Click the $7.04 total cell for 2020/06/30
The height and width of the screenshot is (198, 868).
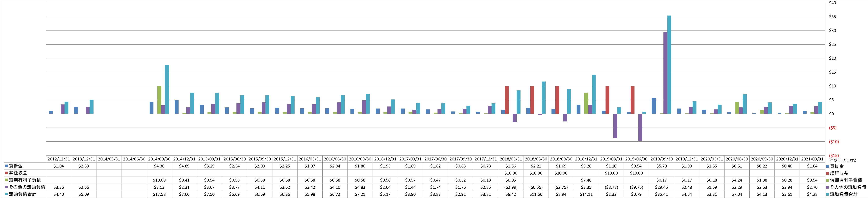(x=737, y=194)
